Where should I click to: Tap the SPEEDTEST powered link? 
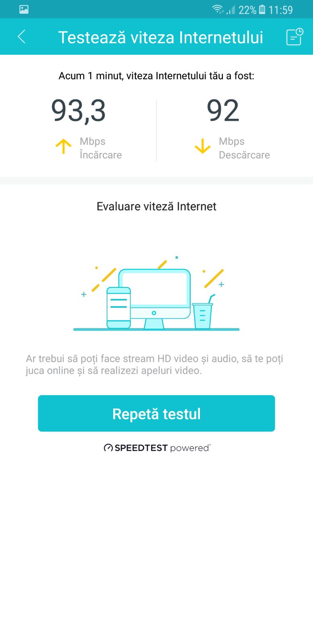pos(157,448)
